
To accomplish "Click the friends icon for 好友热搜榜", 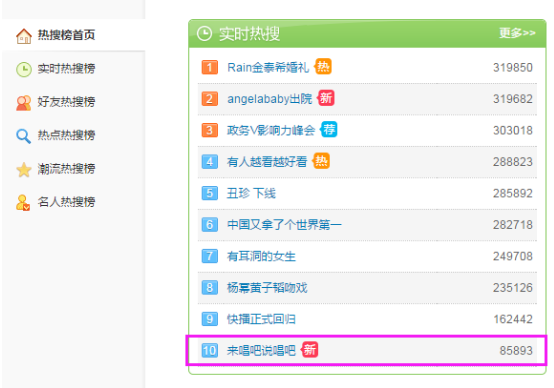I will pos(24,103).
